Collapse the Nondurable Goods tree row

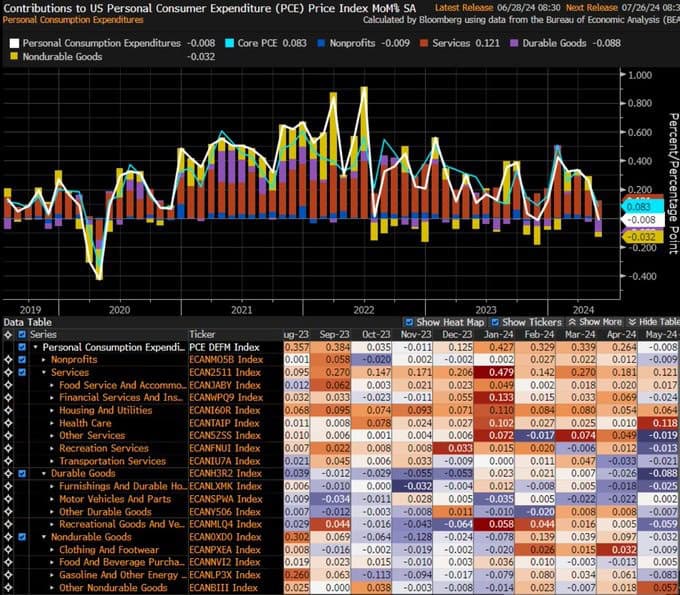click(45, 535)
